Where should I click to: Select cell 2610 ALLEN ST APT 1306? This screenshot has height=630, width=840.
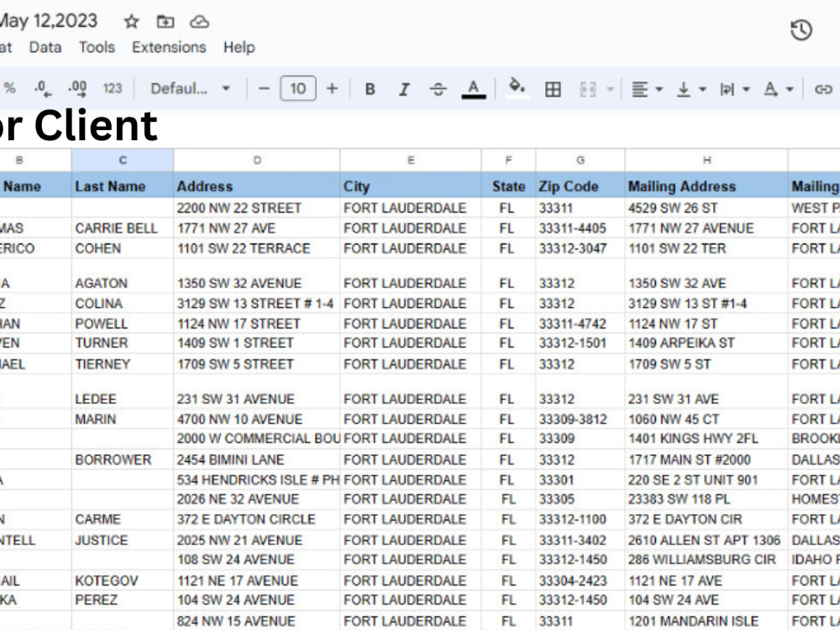pos(706,540)
